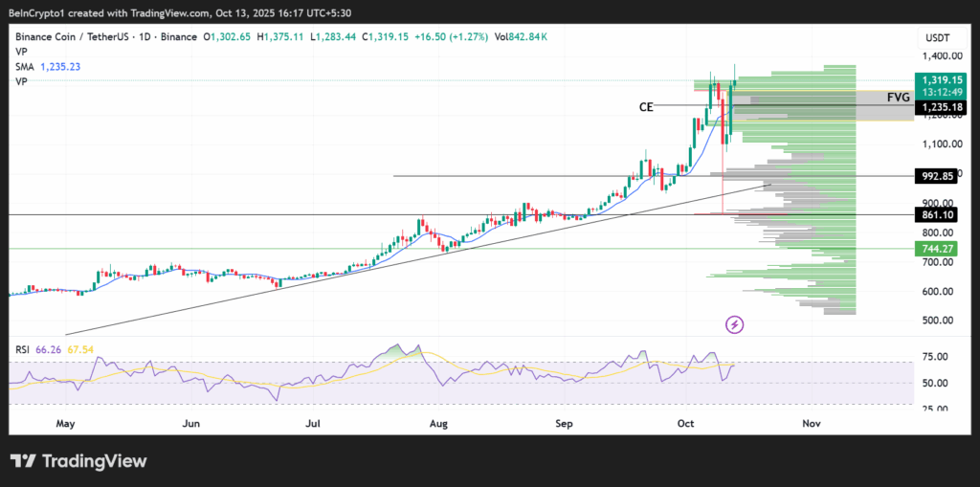Viewport: 980px width, 487px height.
Task: Toggle the SMA indicator legend label
Action: (26, 67)
